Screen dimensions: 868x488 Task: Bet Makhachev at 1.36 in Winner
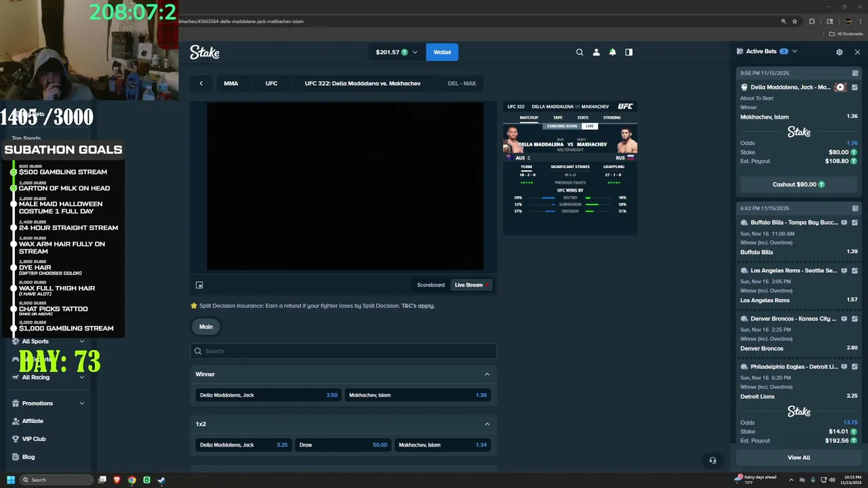tap(418, 395)
